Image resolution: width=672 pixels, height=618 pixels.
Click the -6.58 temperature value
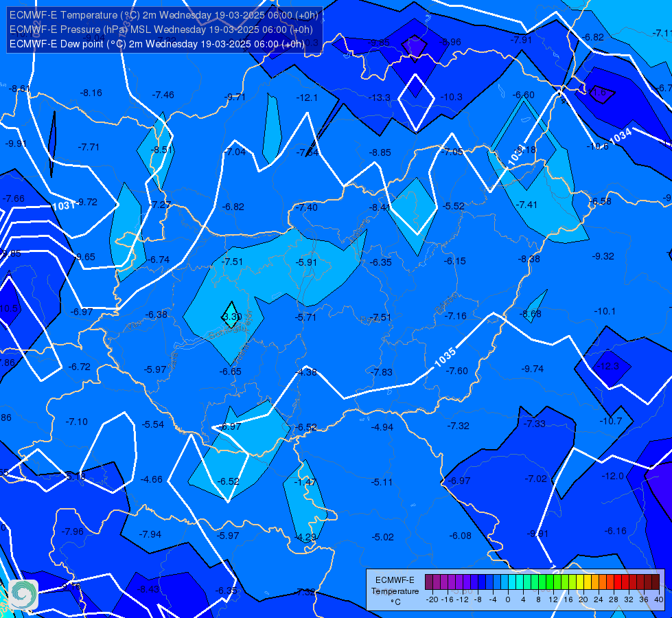click(601, 202)
